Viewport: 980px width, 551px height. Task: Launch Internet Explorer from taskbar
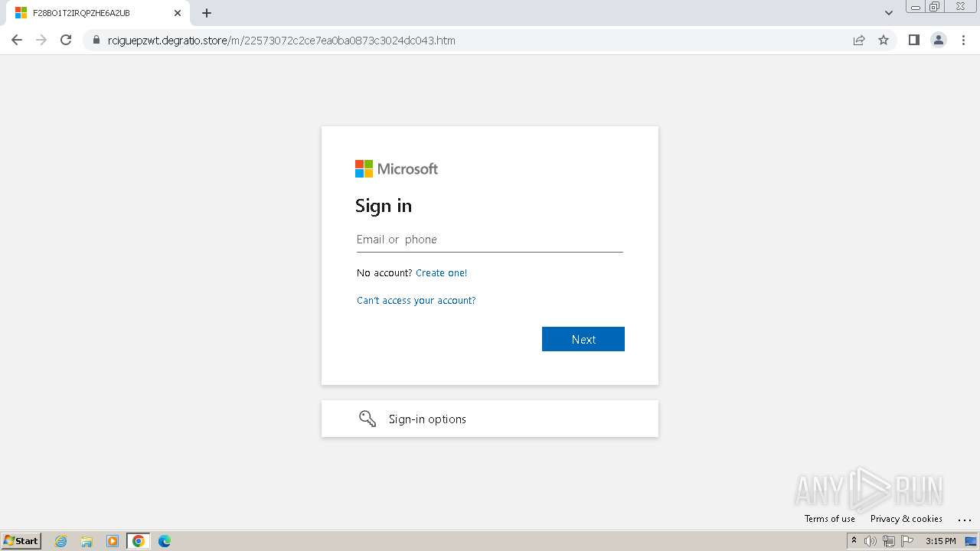pos(61,541)
